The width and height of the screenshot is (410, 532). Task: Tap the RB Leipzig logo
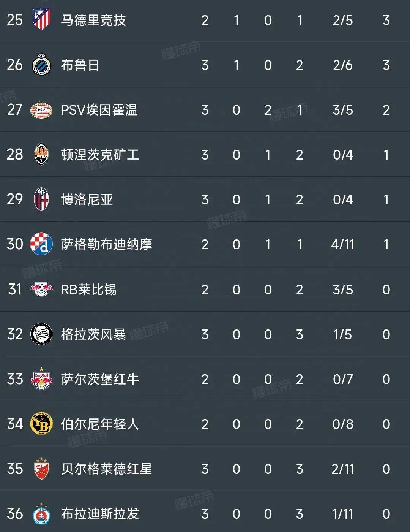[41, 289]
